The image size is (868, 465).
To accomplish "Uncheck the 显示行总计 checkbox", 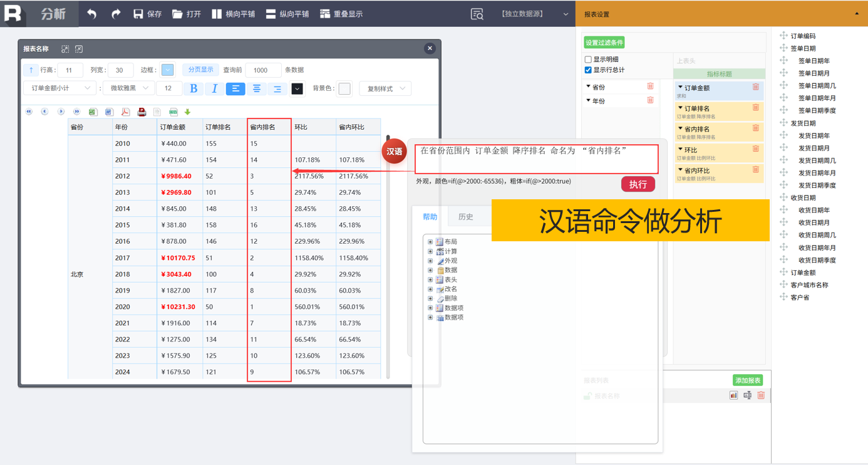I will [x=588, y=70].
